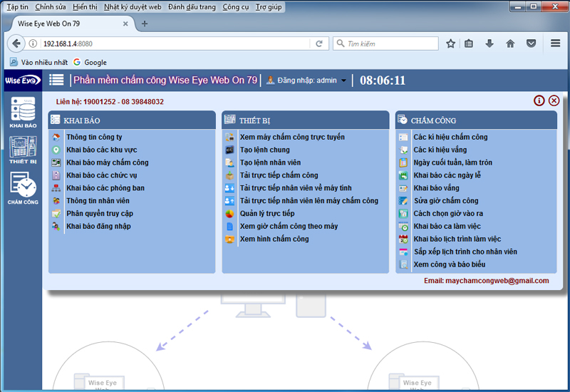Show bookmarks list icon in toolbar
The width and height of the screenshot is (570, 392).
[x=469, y=43]
